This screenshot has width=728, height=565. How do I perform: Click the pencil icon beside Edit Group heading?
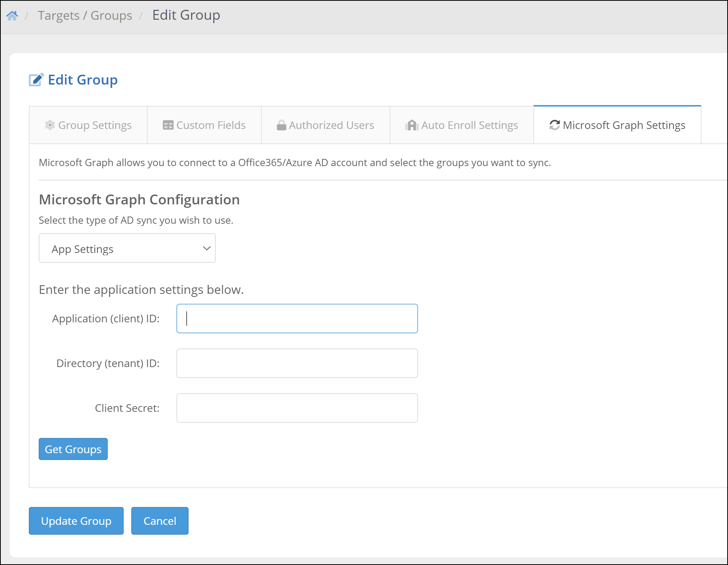[x=36, y=80]
